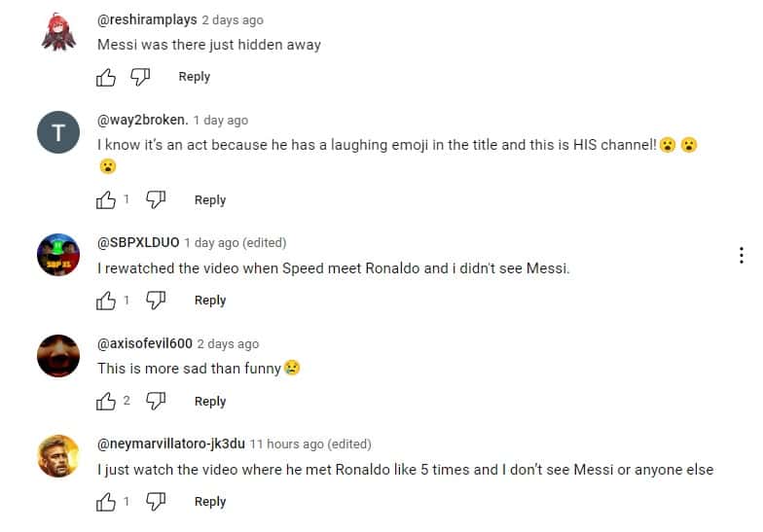Open the three-dot menu beside @SBPXLDUO's comment
763x532 pixels.
(742, 256)
